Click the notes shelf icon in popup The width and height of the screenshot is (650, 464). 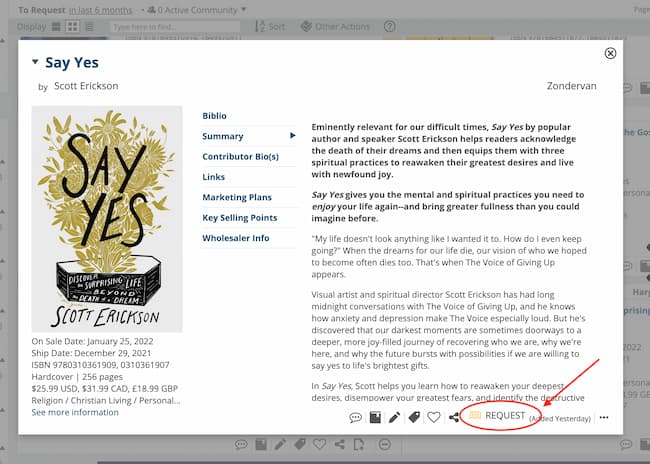[x=375, y=417]
